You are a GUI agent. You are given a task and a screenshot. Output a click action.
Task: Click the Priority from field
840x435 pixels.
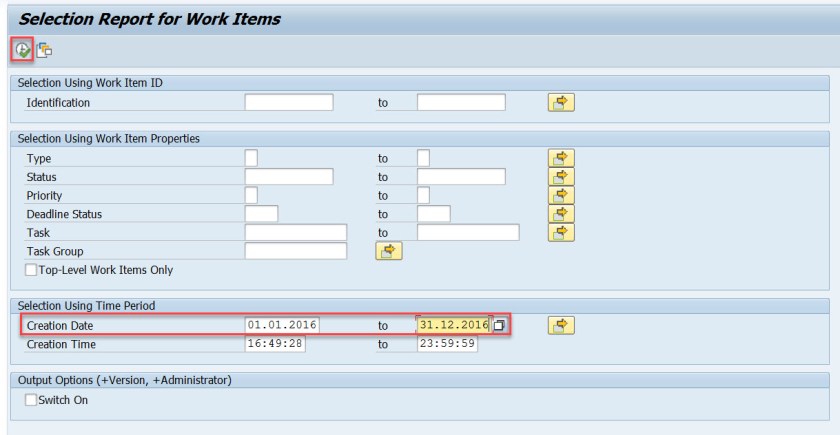pyautogui.click(x=251, y=195)
